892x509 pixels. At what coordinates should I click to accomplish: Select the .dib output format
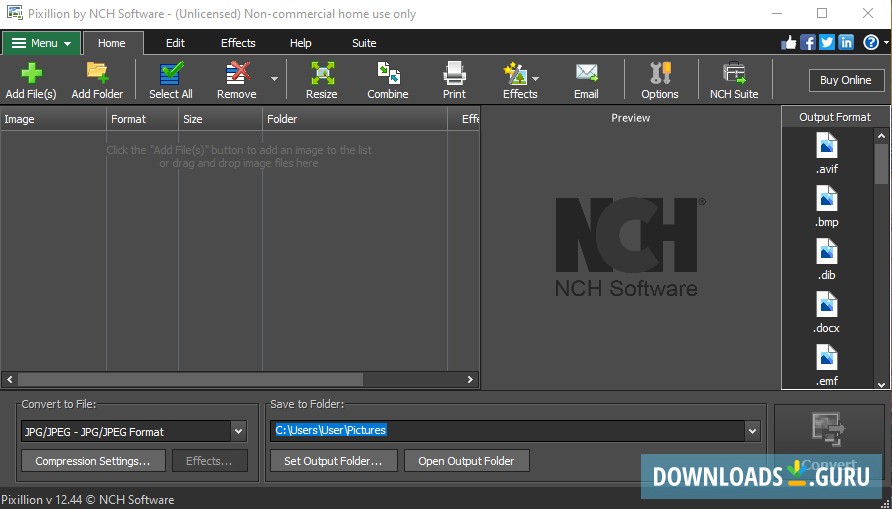tap(827, 259)
